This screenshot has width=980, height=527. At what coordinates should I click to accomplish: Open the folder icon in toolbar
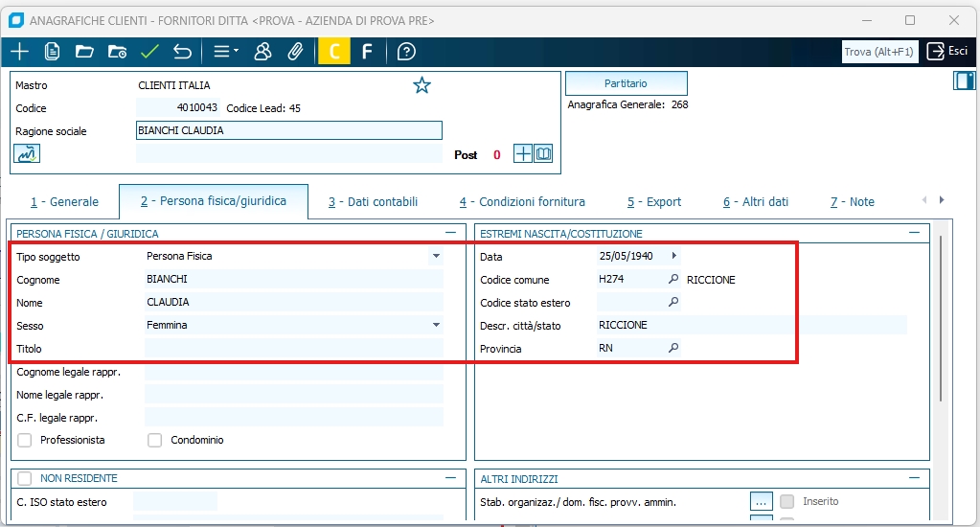[84, 51]
